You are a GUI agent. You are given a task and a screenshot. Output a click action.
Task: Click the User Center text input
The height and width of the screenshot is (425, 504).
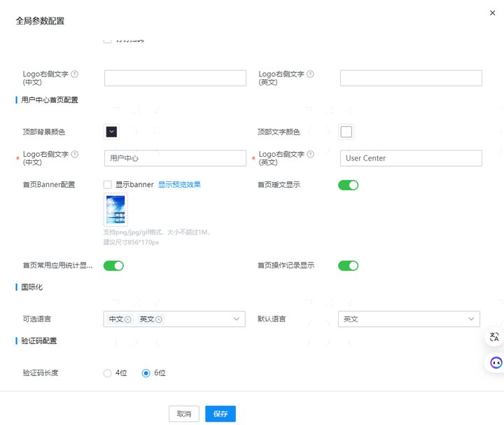(x=411, y=158)
